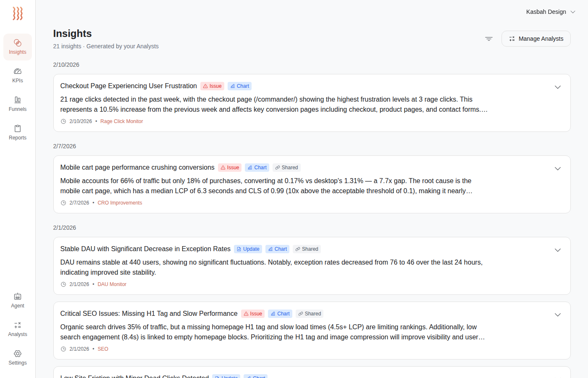The height and width of the screenshot is (378, 588).
Task: Expand the Critical SEO Issues insight card
Action: pos(558,314)
